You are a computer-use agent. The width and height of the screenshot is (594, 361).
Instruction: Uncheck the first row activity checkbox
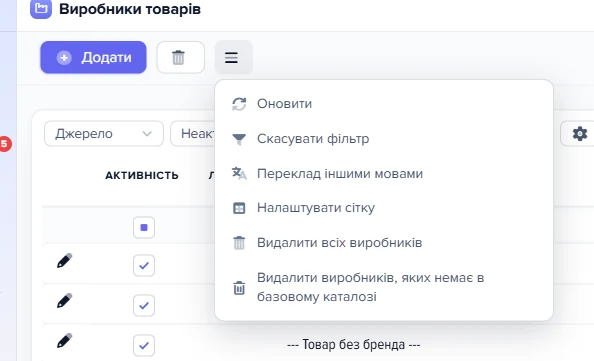[x=144, y=266]
